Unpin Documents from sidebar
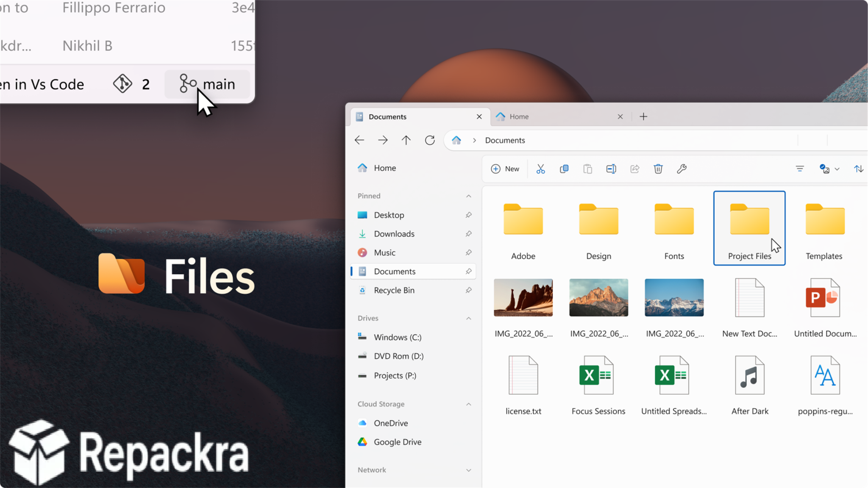 [x=468, y=272]
